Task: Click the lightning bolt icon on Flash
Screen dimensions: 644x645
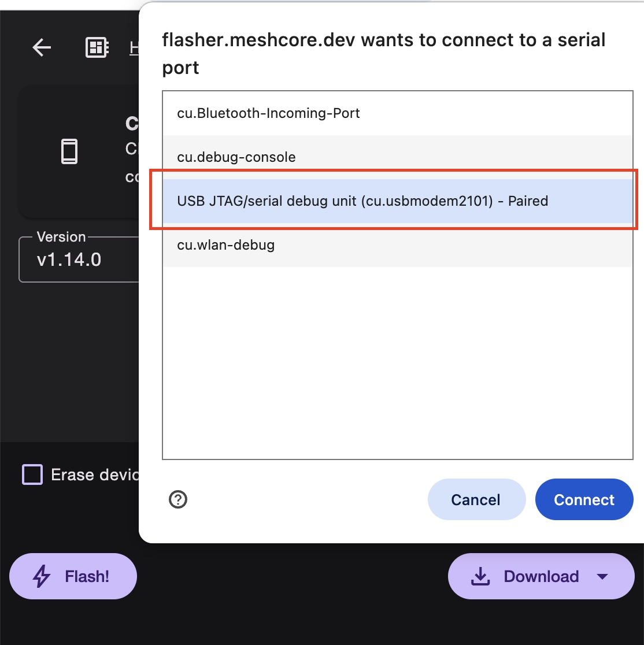Action: [42, 576]
